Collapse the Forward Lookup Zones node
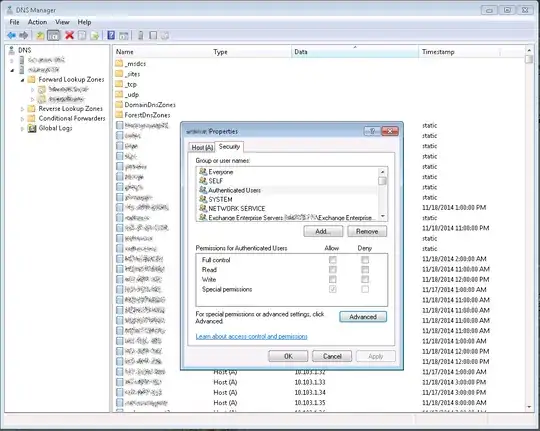This screenshot has width=540, height=431. pyautogui.click(x=23, y=80)
